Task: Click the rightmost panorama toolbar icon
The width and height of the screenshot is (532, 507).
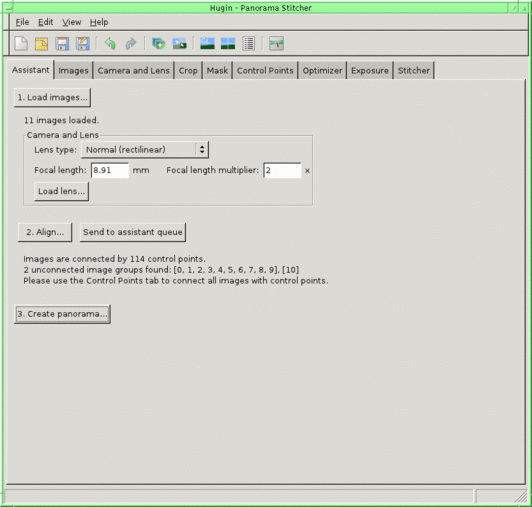Action: tap(277, 44)
